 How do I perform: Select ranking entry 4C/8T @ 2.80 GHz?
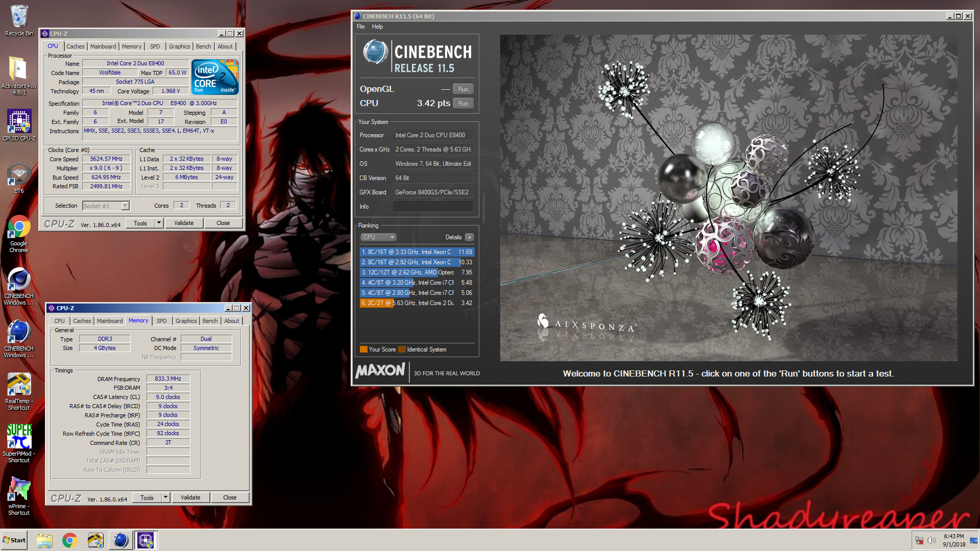coord(417,293)
